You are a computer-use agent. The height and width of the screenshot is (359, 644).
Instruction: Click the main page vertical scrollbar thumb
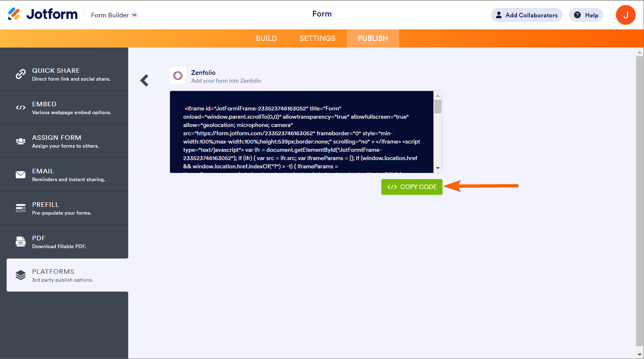pos(640,201)
